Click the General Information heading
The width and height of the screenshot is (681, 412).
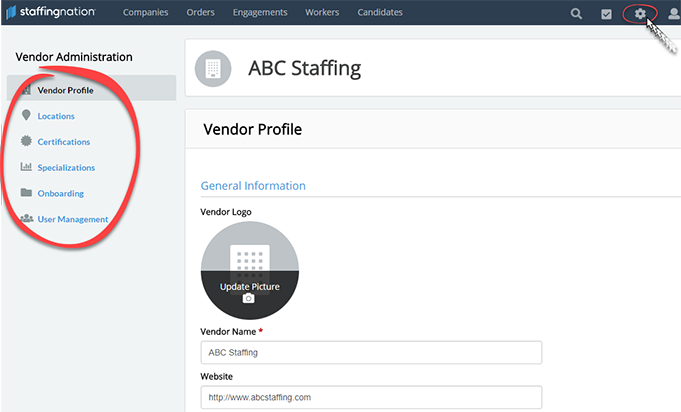point(253,186)
